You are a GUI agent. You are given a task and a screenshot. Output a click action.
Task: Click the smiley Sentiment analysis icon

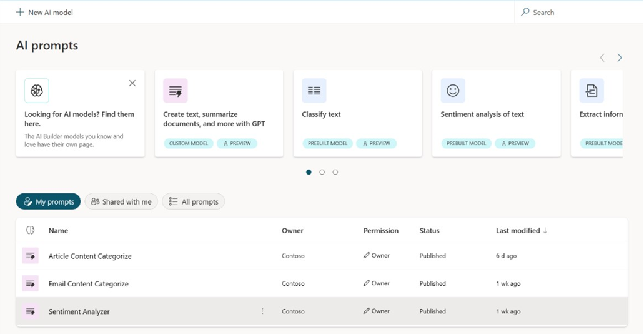[x=453, y=91]
